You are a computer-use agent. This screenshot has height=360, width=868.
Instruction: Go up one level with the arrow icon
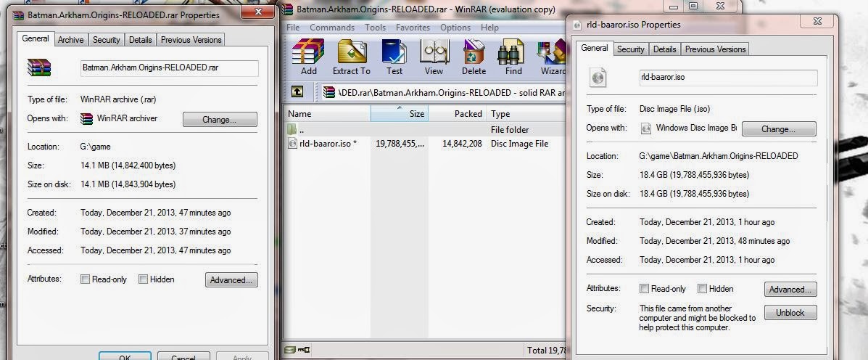click(x=297, y=91)
